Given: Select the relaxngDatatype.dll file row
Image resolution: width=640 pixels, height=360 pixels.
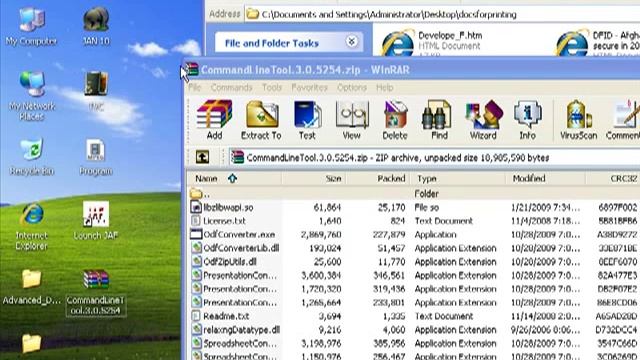Looking at the screenshot, I should click(x=413, y=329).
